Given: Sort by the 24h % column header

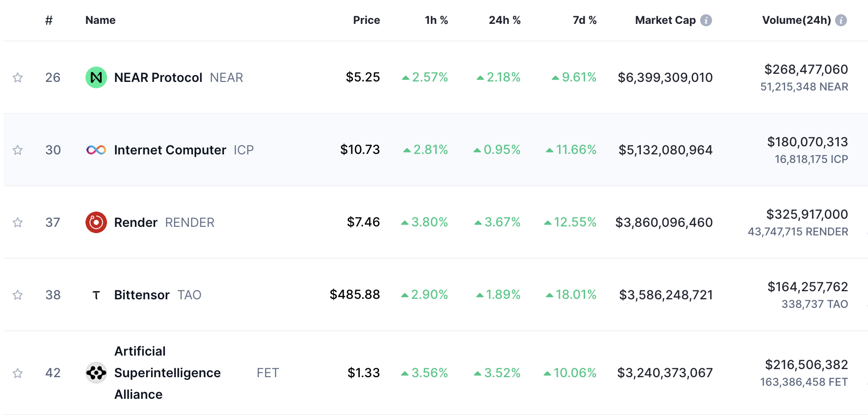Looking at the screenshot, I should click(504, 20).
